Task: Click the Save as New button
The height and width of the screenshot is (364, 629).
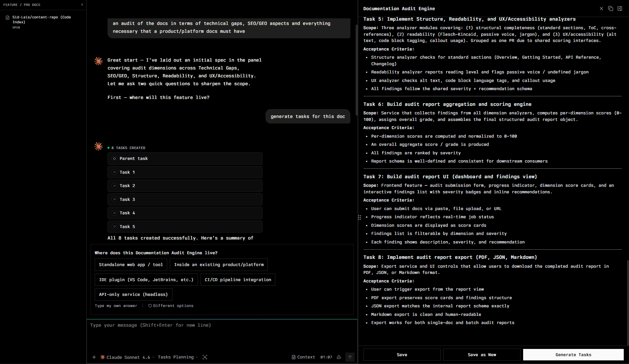Action: pyautogui.click(x=482, y=355)
